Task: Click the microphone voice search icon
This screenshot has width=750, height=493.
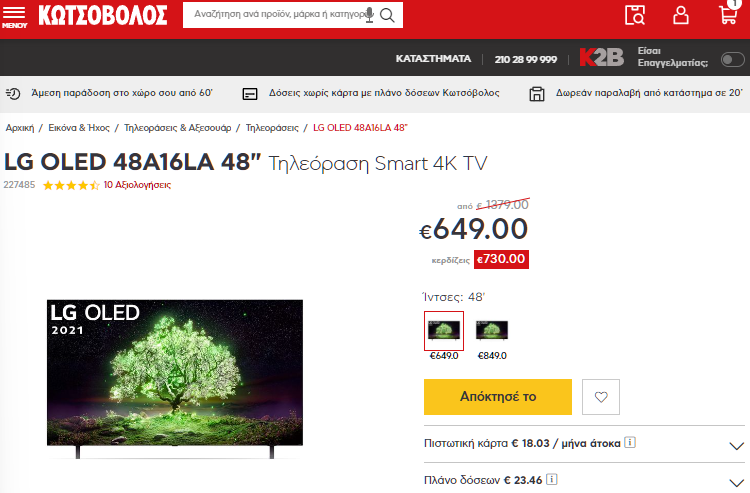Action: point(369,15)
